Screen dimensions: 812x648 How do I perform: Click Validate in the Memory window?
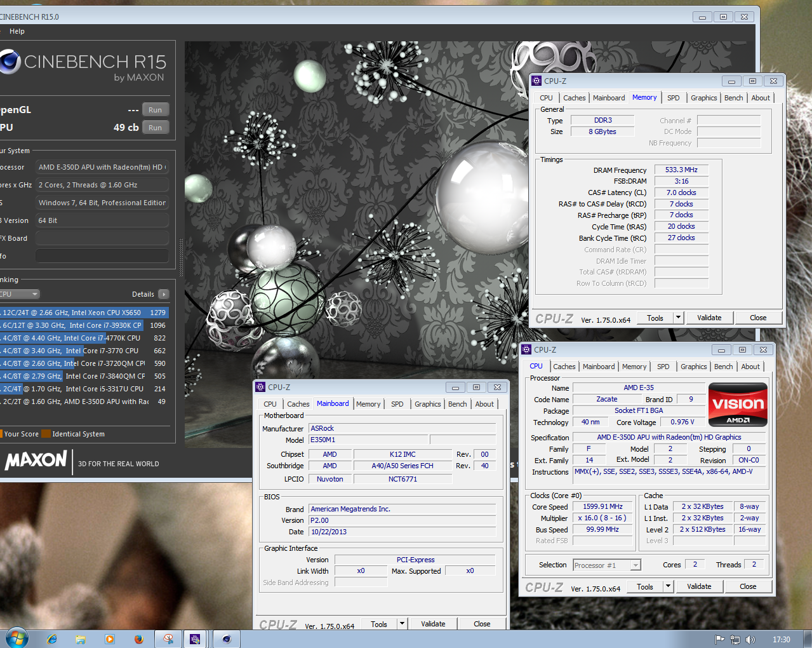[x=709, y=318]
